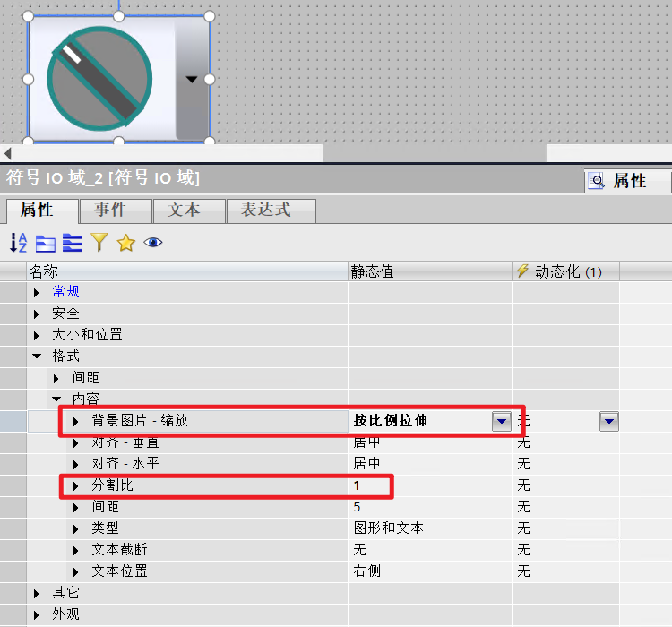Switch to the 属性 tab
The image size is (672, 627).
coord(42,210)
